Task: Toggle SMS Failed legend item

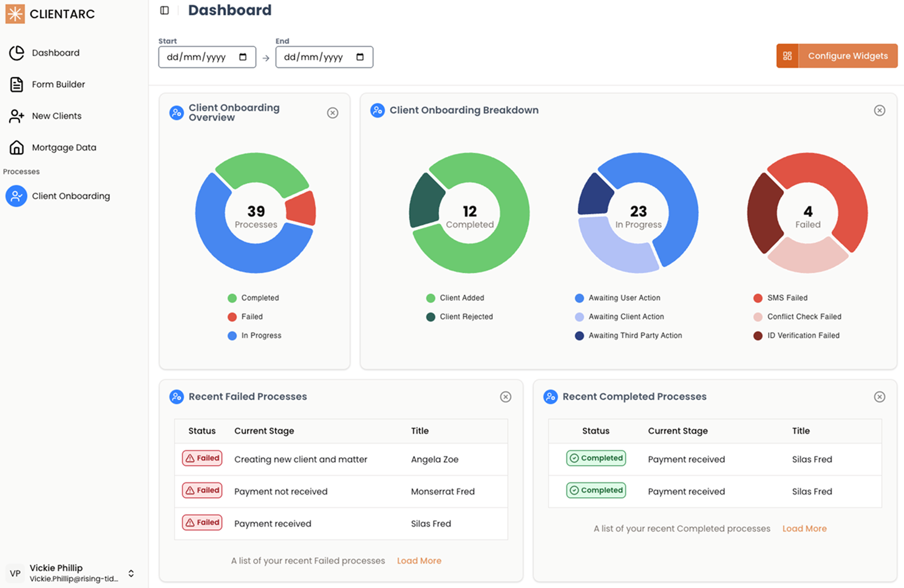Action: click(x=780, y=298)
